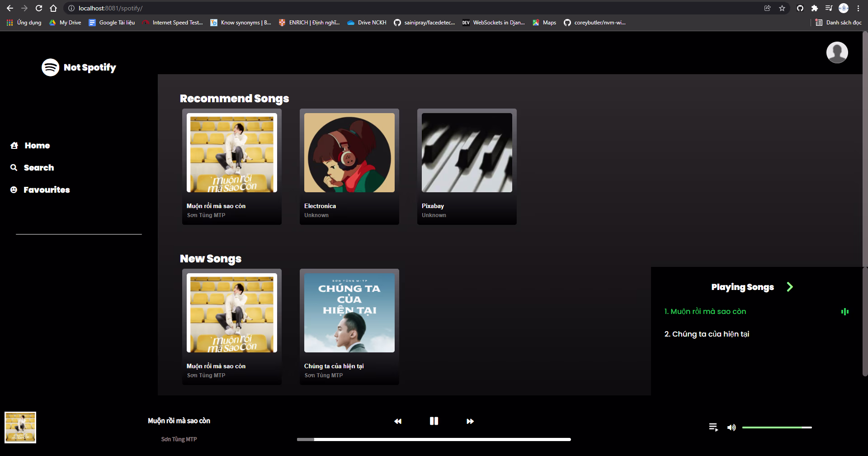Skip to the previous track
The height and width of the screenshot is (456, 868).
[398, 421]
